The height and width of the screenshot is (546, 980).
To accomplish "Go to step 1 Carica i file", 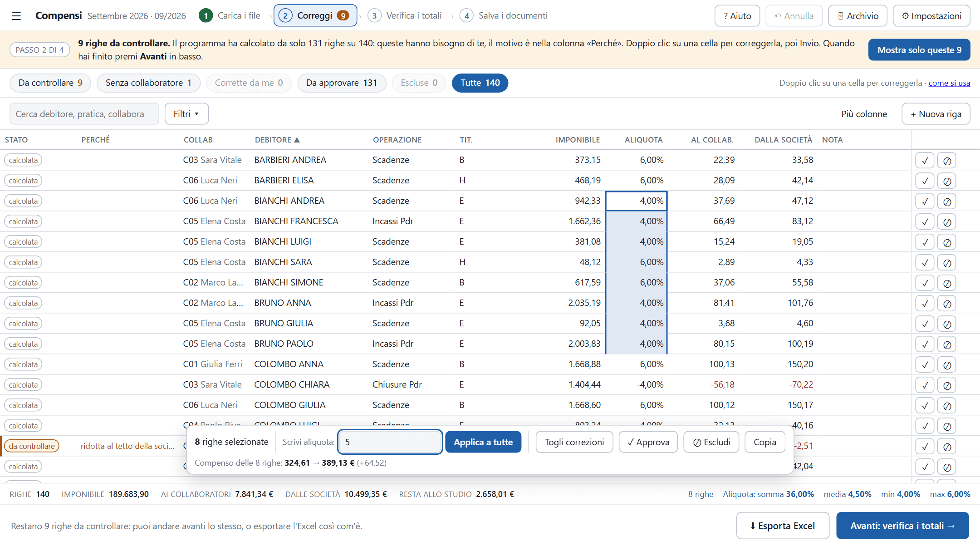I will coord(230,16).
